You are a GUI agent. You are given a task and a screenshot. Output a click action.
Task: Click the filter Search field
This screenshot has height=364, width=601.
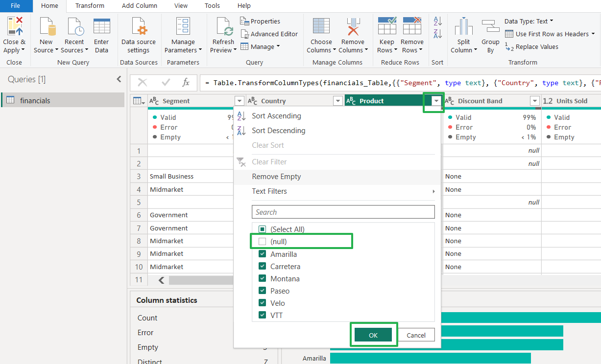343,212
